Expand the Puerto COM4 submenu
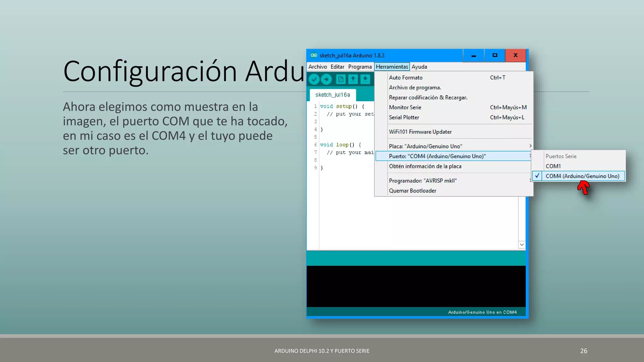Screen dimensions: 644x362 [453, 156]
